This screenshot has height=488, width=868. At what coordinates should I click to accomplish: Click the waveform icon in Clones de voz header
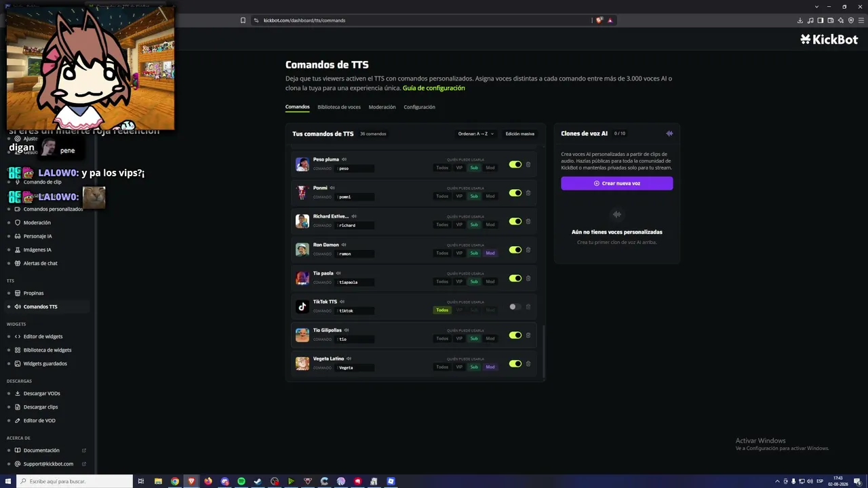click(x=669, y=134)
